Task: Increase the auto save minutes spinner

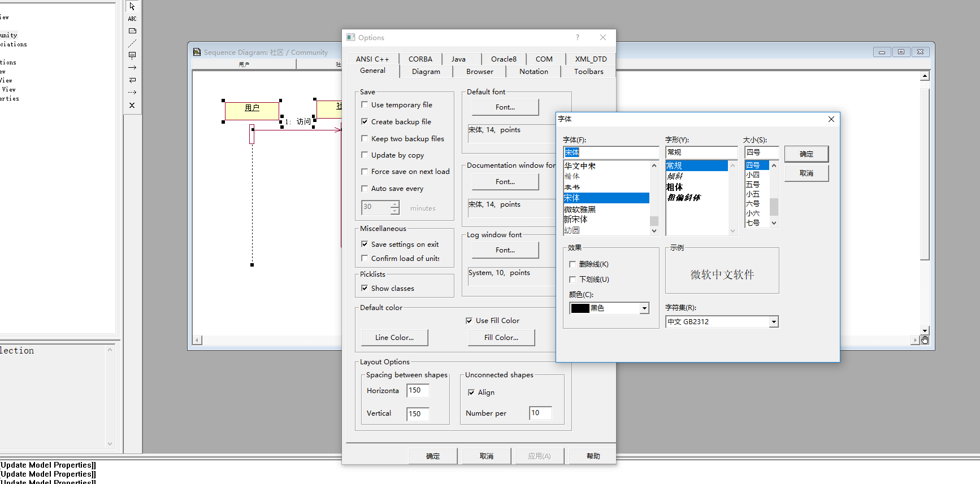Action: [394, 204]
